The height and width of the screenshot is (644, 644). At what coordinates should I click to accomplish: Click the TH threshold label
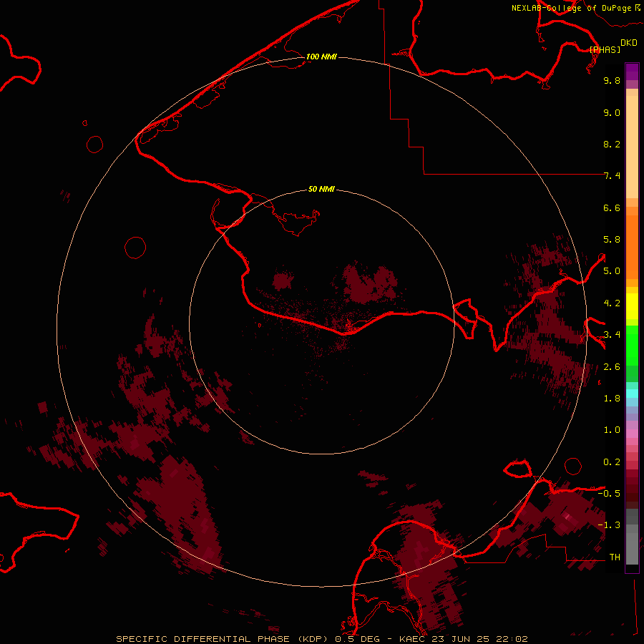coord(615,557)
